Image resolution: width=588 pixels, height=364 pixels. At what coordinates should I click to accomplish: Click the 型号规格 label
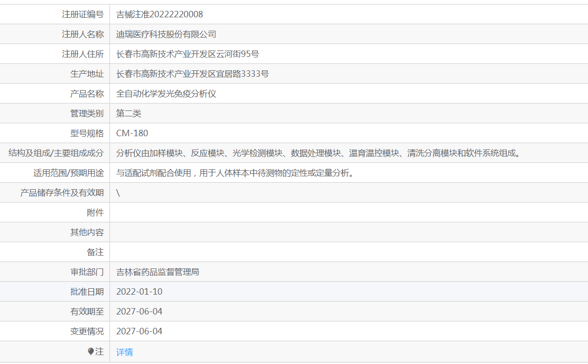coord(87,133)
